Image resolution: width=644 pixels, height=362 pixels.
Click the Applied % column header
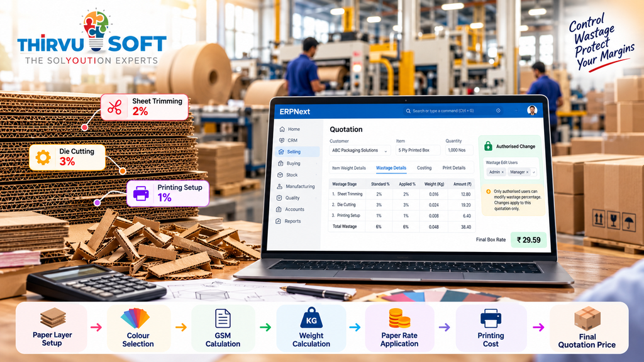tap(407, 184)
